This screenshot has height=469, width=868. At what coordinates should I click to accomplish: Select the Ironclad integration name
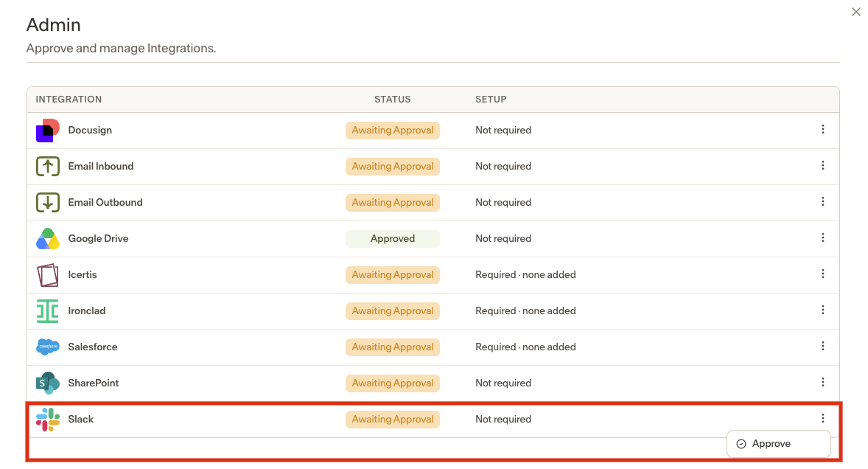pos(87,310)
